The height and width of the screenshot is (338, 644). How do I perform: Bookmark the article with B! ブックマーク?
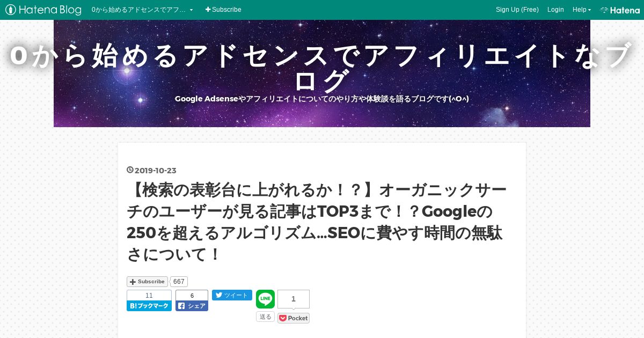[149, 306]
